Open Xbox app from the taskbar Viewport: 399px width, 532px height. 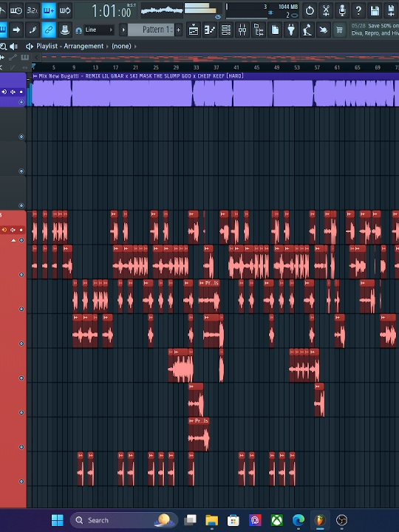pyautogui.click(x=277, y=520)
